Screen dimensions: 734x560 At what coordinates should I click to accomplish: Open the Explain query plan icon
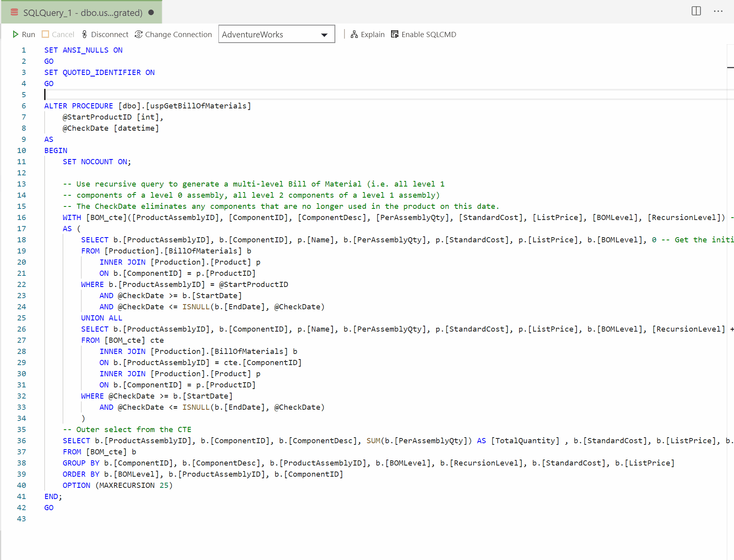pos(354,34)
